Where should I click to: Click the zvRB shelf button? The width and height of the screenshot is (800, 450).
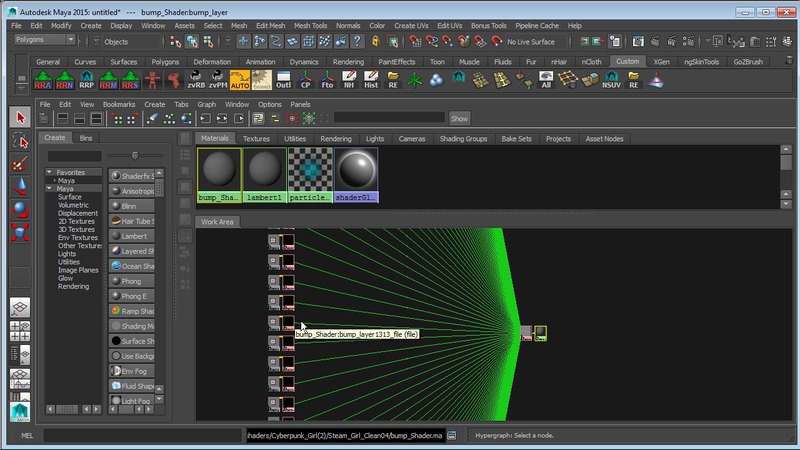click(195, 80)
